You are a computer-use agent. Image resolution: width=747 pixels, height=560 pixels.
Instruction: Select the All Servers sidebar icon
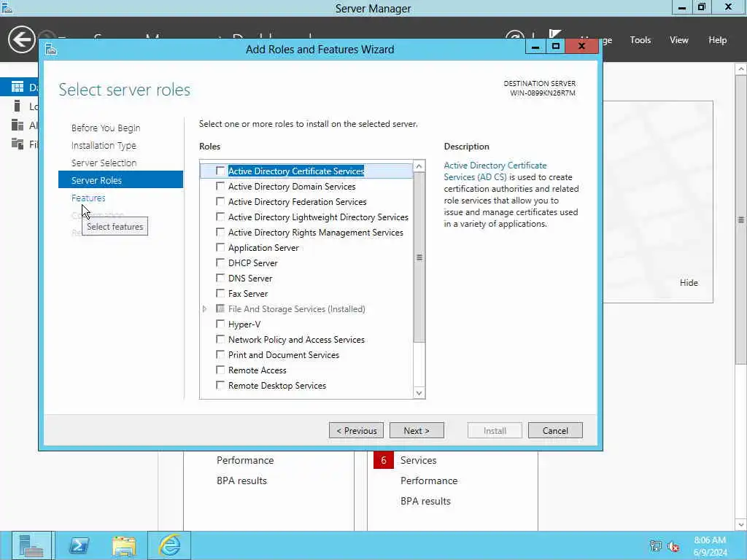click(18, 125)
